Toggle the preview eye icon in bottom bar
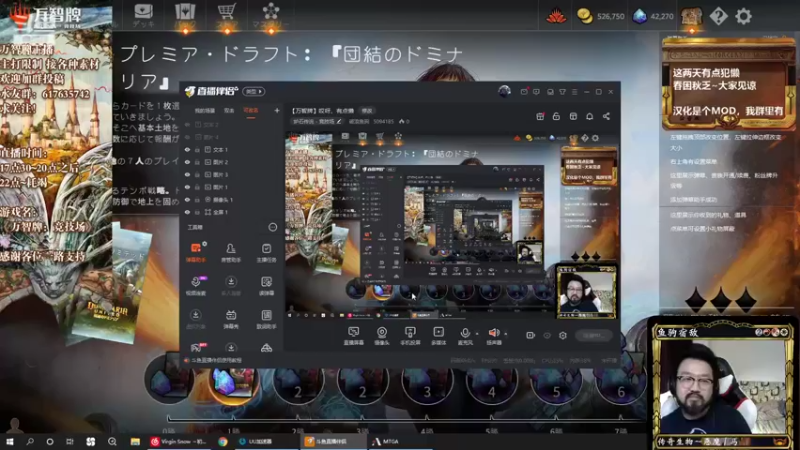Image resolution: width=800 pixels, height=450 pixels. (547, 335)
